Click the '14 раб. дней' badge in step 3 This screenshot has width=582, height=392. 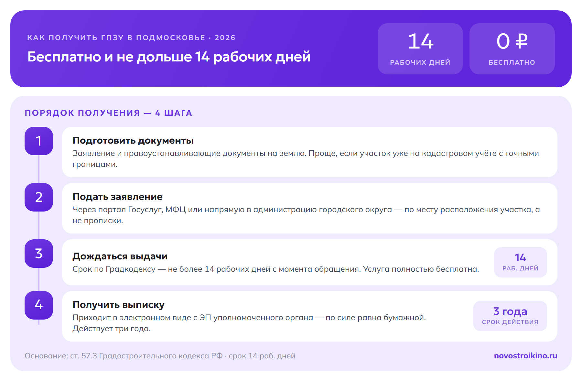[521, 262]
